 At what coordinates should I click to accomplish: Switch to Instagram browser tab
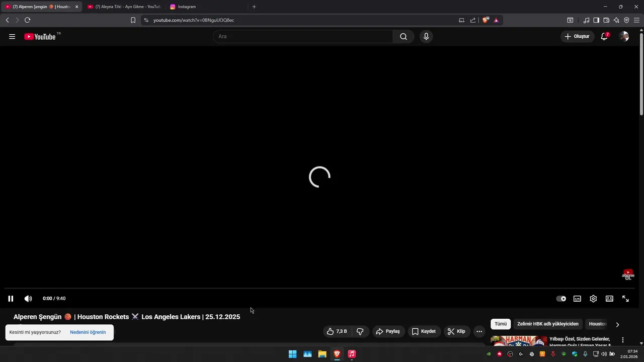[x=206, y=7]
